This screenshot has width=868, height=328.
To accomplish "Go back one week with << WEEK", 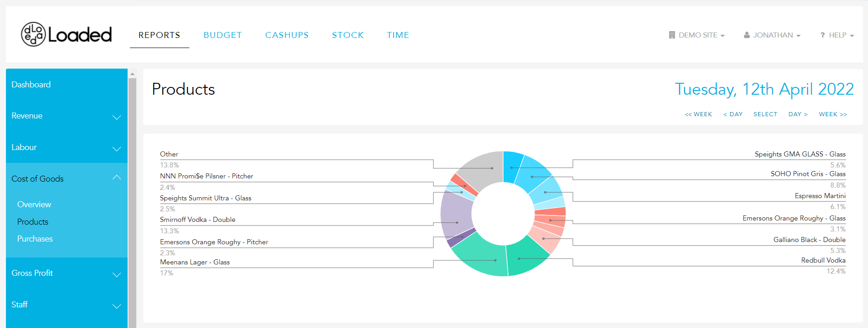I will (x=698, y=114).
